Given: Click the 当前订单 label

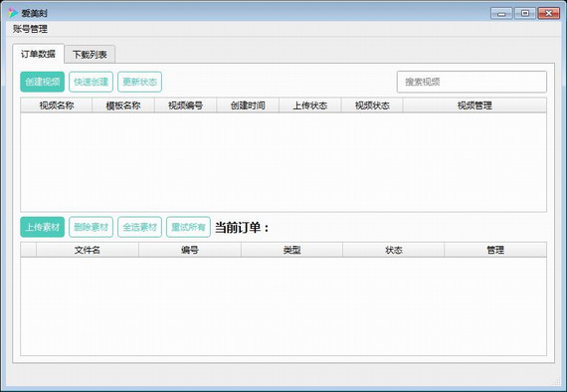Looking at the screenshot, I should pos(242,228).
